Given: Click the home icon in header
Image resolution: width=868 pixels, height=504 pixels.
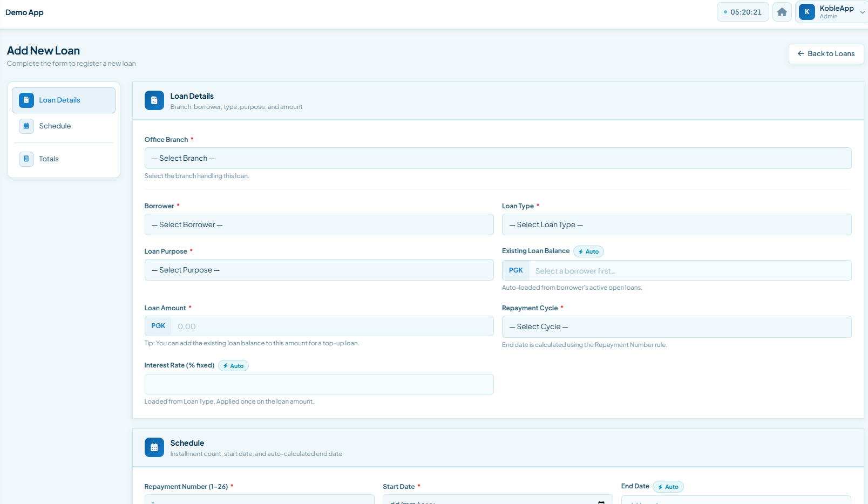Looking at the screenshot, I should (x=782, y=12).
